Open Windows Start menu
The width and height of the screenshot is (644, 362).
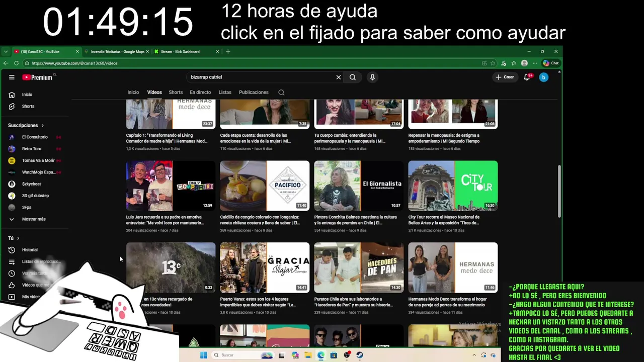click(203, 355)
